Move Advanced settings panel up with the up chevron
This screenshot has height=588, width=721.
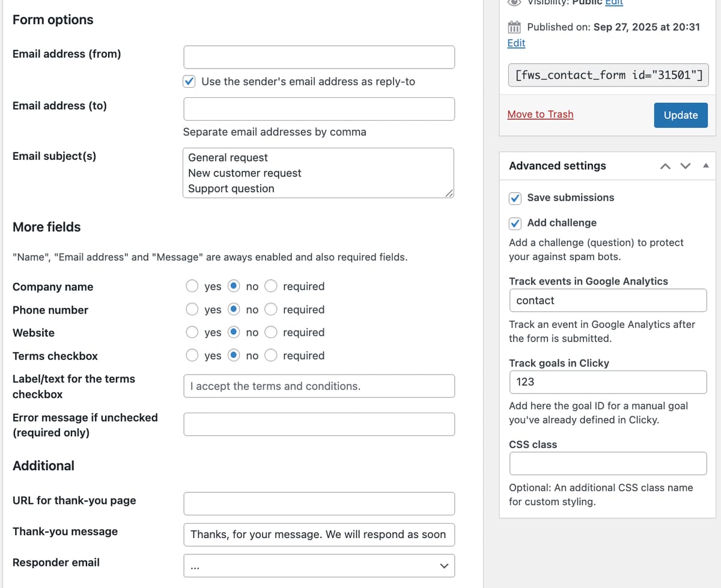(665, 166)
